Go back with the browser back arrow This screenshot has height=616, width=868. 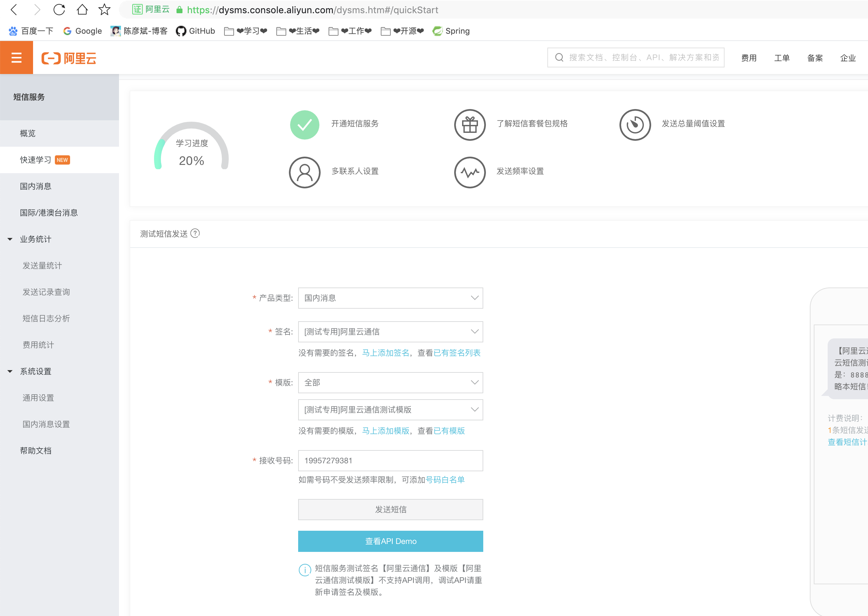pyautogui.click(x=14, y=10)
